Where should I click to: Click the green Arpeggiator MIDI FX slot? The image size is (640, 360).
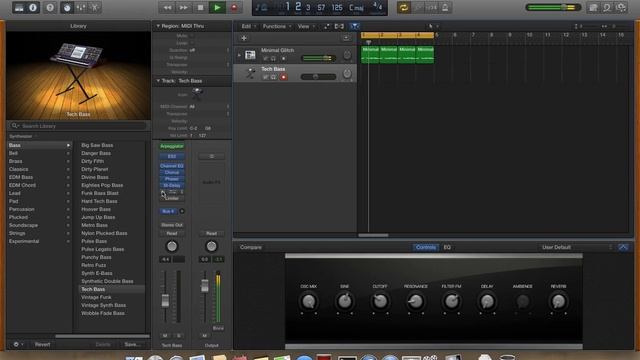pyautogui.click(x=172, y=146)
